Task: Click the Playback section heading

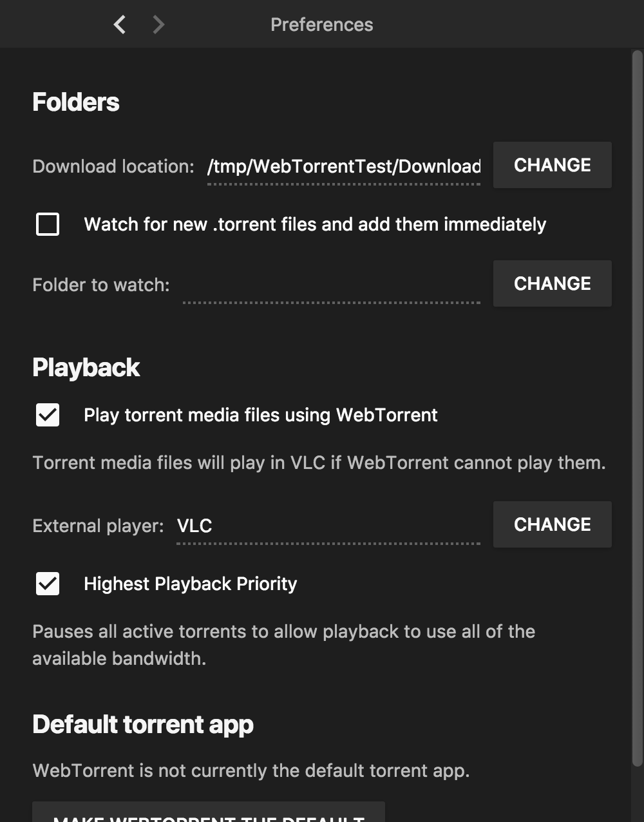Action: coord(86,367)
